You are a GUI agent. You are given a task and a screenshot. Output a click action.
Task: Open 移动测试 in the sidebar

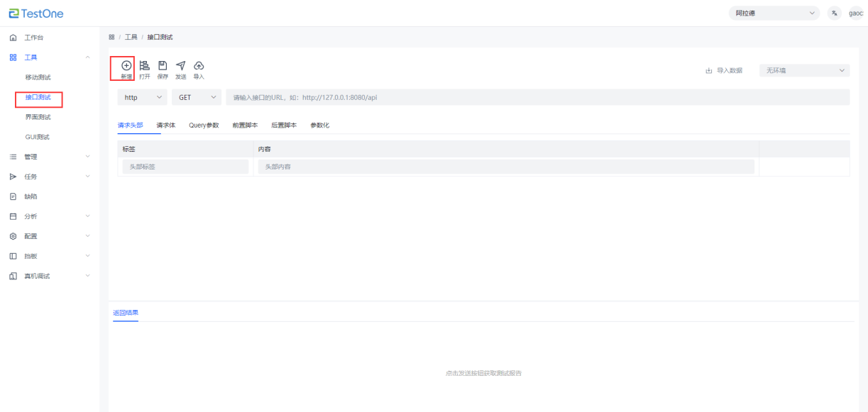(x=38, y=77)
